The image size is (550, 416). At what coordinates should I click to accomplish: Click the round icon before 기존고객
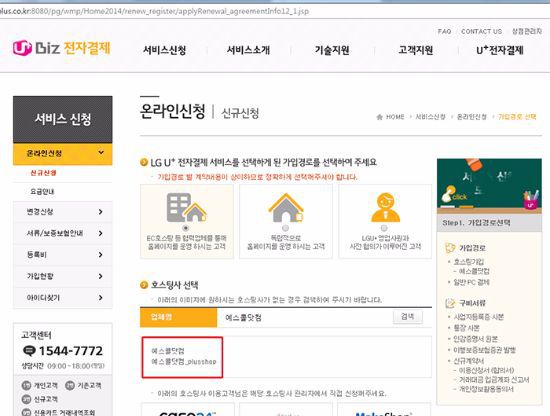click(x=70, y=385)
